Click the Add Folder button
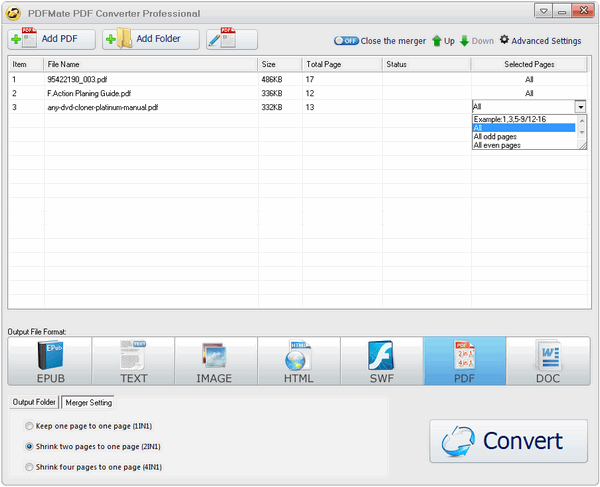600x487 pixels. pyautogui.click(x=150, y=39)
